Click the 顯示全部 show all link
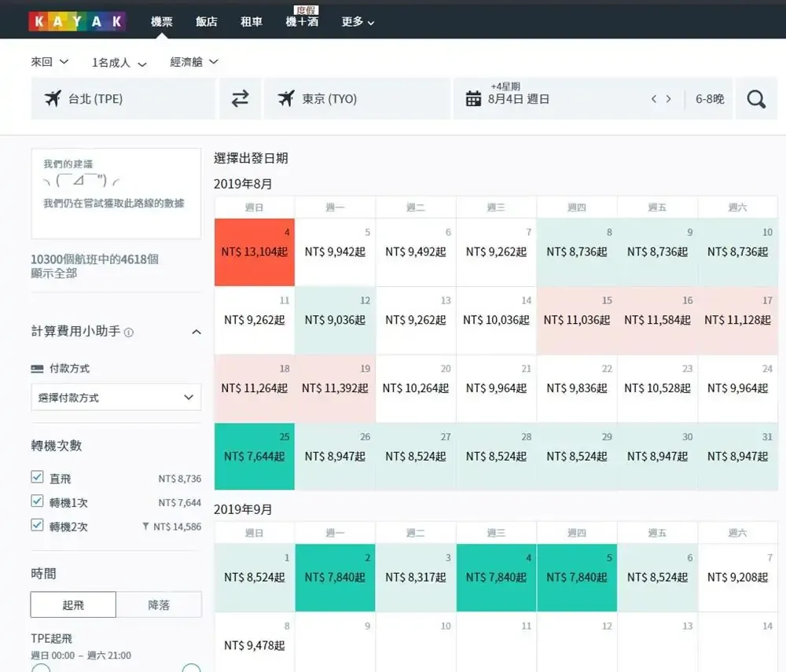 point(54,274)
